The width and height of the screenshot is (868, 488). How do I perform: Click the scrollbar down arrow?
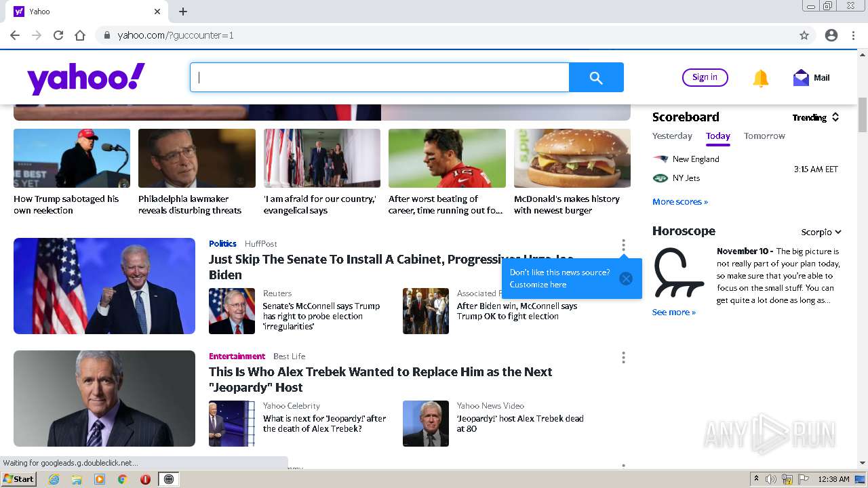(x=863, y=463)
